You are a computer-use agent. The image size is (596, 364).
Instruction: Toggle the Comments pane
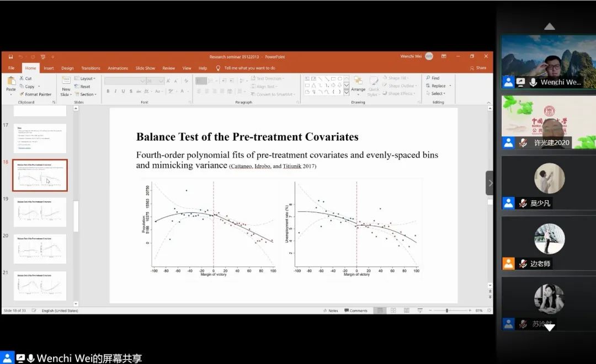click(x=356, y=311)
